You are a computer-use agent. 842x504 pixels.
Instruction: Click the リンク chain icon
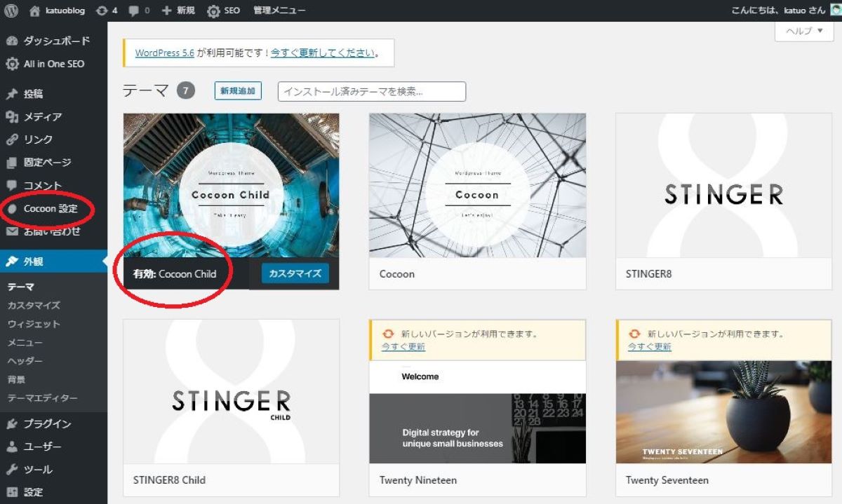[12, 139]
